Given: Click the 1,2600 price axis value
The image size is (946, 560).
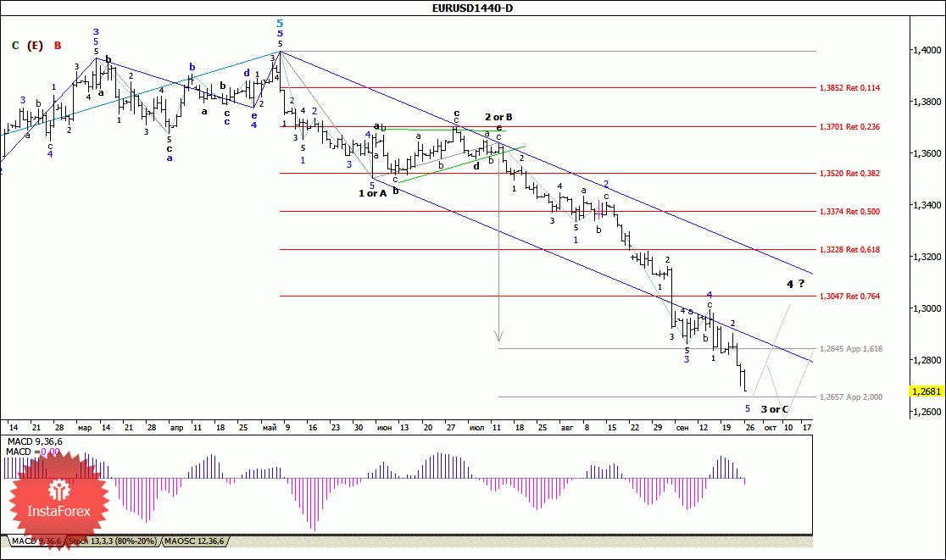Looking at the screenshot, I should pyautogui.click(x=927, y=413).
